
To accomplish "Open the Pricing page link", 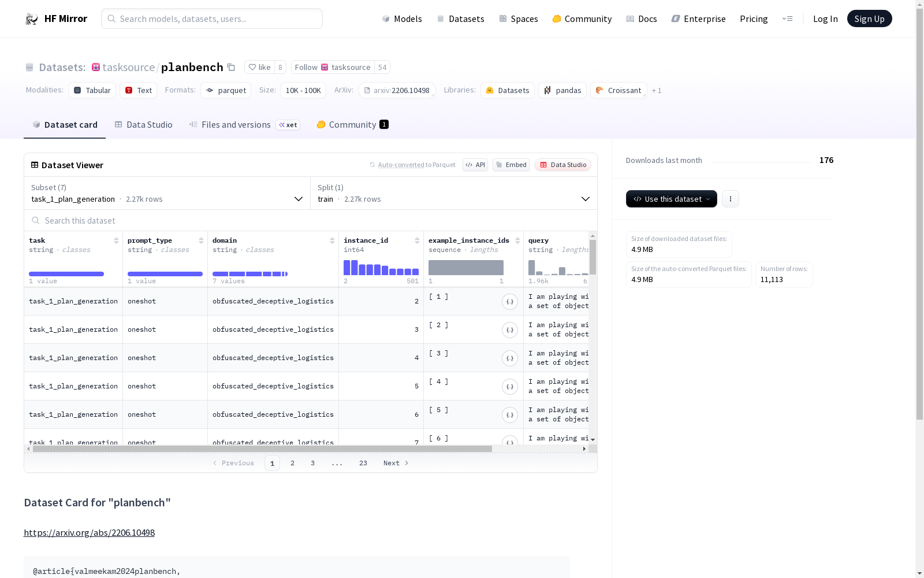I will coord(754,19).
